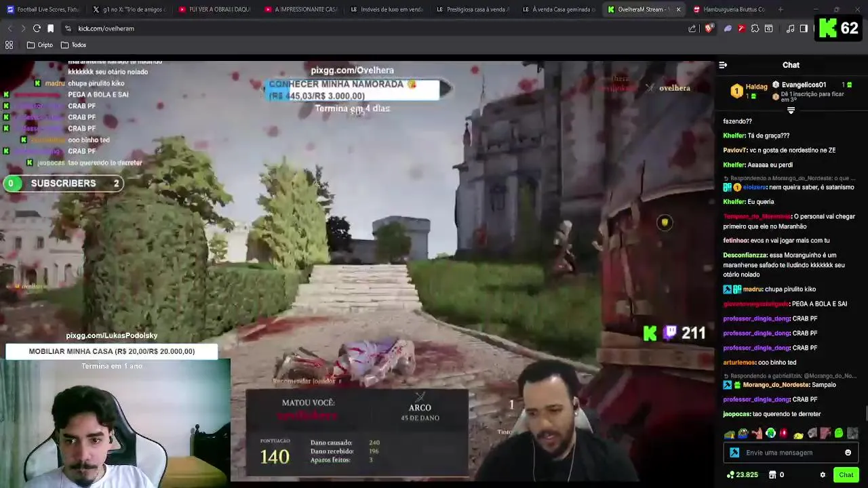Viewport: 868px width, 488px height.
Task: Click username jaopocas in the chat panel
Action: click(737, 414)
